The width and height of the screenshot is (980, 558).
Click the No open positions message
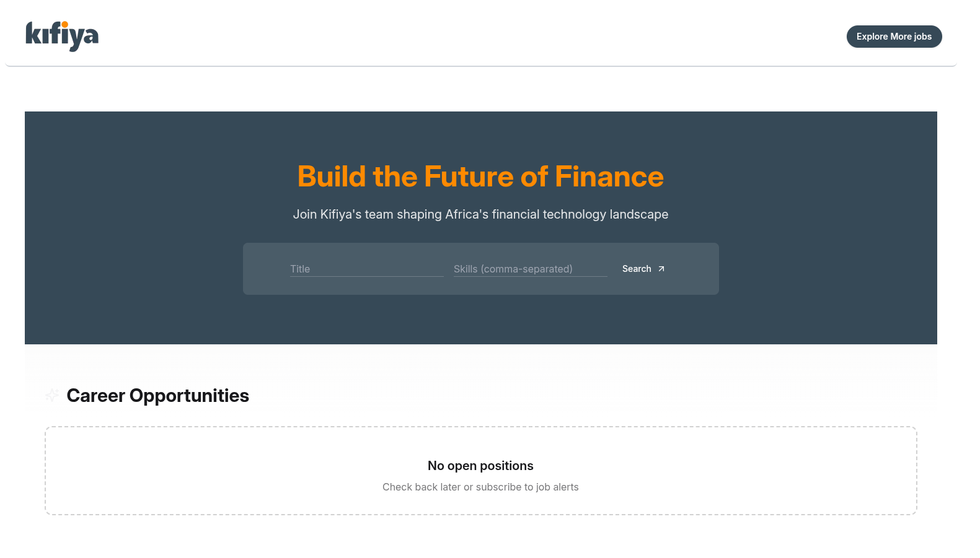[480, 466]
